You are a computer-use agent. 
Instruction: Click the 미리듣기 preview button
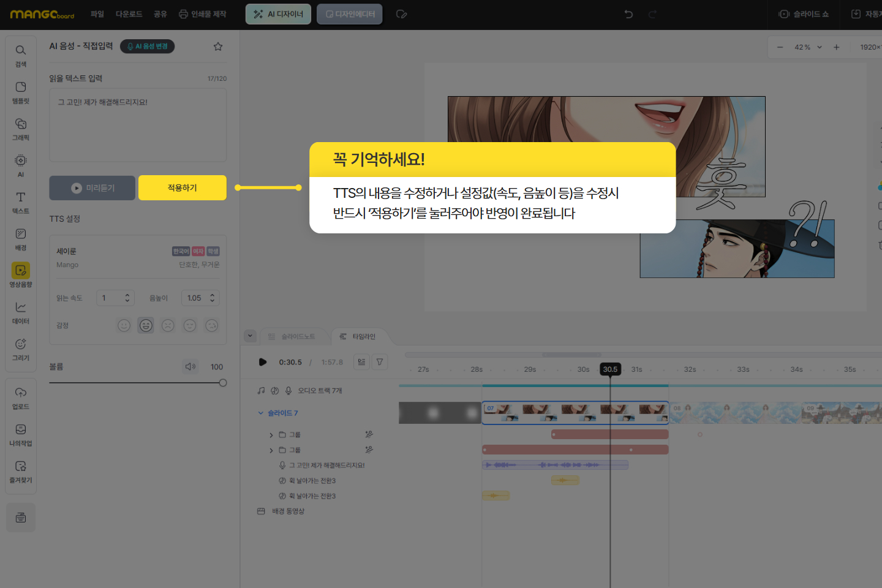tap(92, 188)
